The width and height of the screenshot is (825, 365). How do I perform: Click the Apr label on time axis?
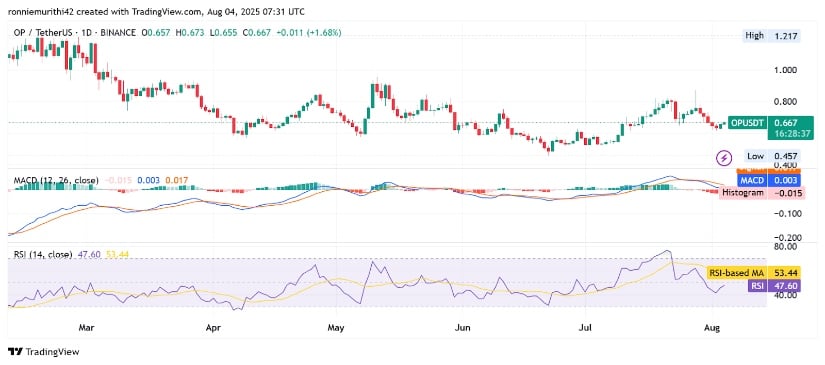pos(213,328)
